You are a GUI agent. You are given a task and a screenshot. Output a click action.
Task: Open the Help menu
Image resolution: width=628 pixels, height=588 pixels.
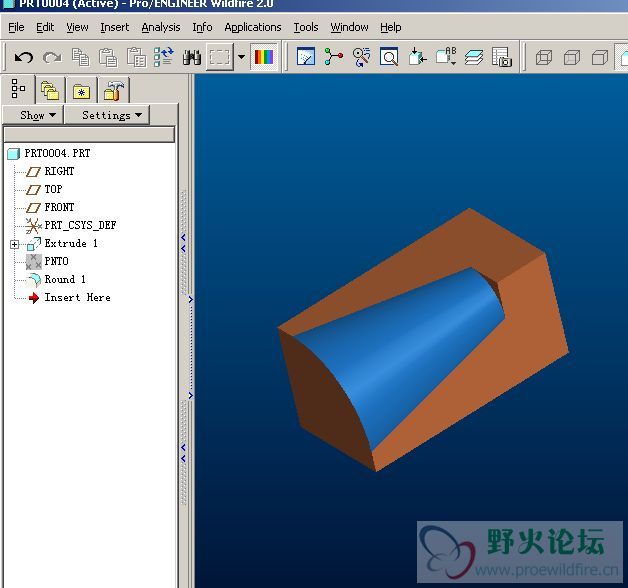coord(390,27)
